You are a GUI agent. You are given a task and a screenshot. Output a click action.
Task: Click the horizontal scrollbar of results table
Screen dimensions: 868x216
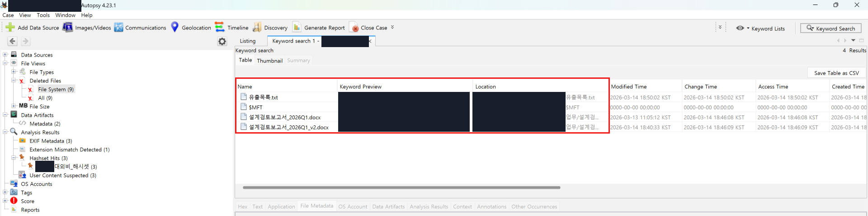click(x=401, y=187)
